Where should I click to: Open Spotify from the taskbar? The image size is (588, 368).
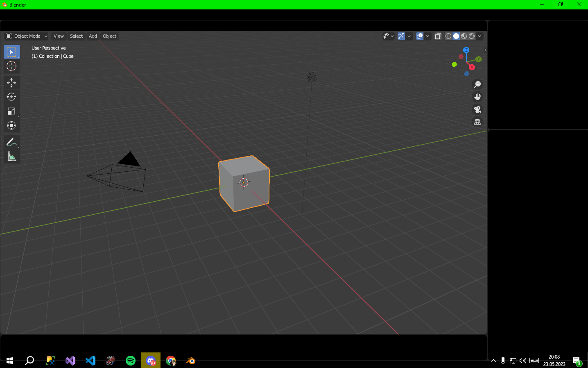[x=131, y=361]
